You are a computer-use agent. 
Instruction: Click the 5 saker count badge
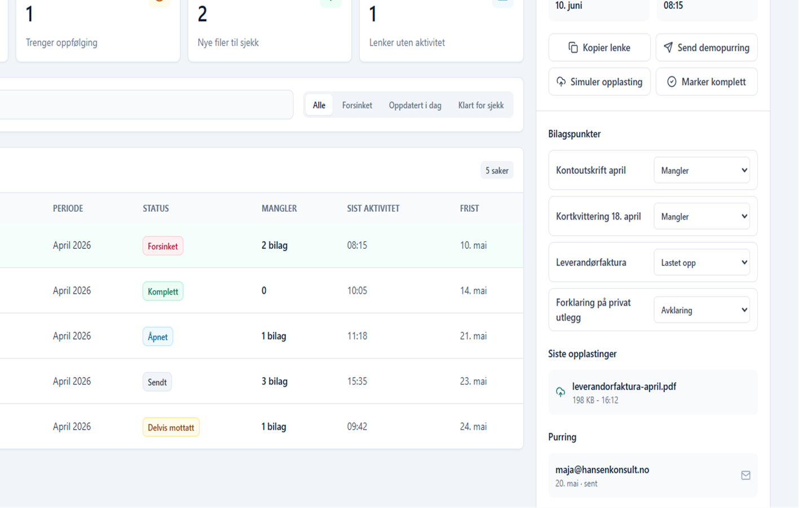coord(497,170)
